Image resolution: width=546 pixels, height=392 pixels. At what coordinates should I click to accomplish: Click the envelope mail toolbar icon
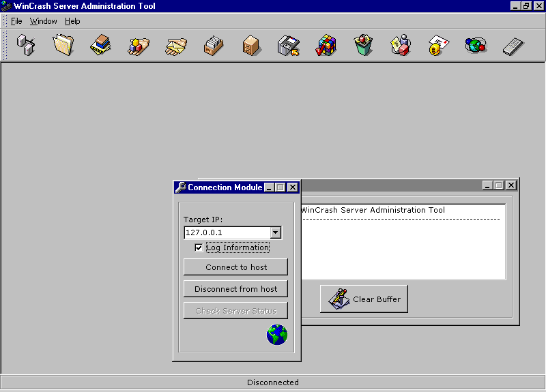[x=438, y=46]
